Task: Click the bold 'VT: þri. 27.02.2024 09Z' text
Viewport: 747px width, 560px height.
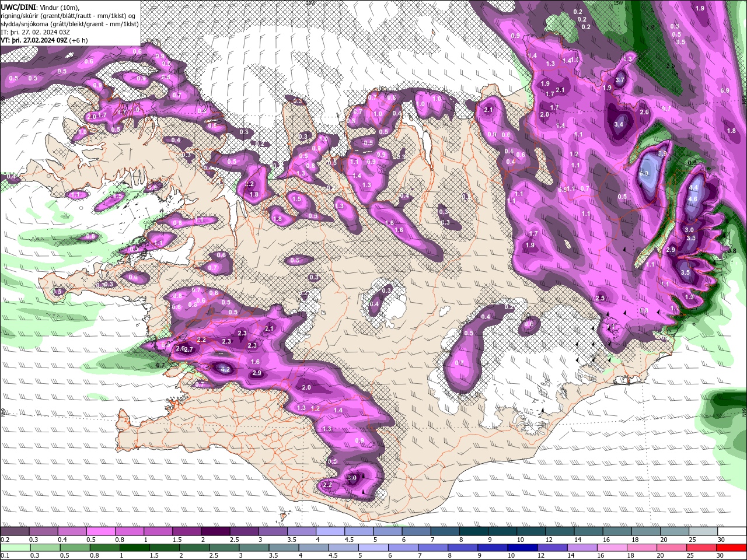Action: (x=33, y=40)
